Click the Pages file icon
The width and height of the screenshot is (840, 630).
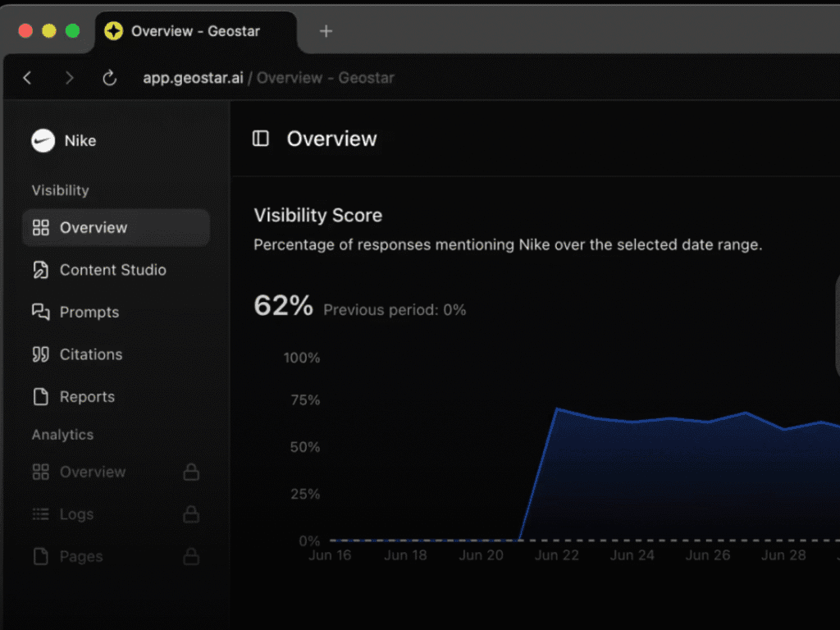40,557
